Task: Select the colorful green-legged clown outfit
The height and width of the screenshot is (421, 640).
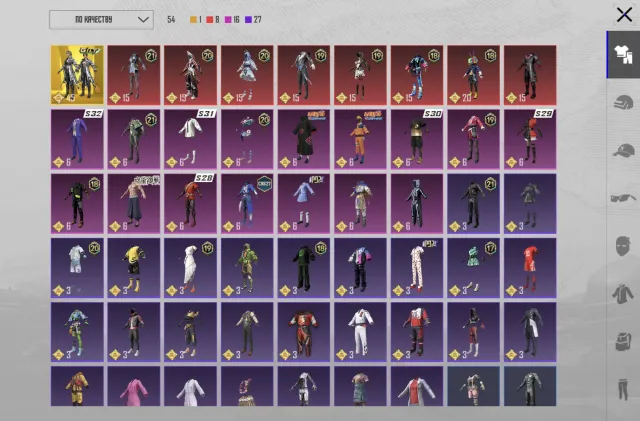Action: click(77, 332)
